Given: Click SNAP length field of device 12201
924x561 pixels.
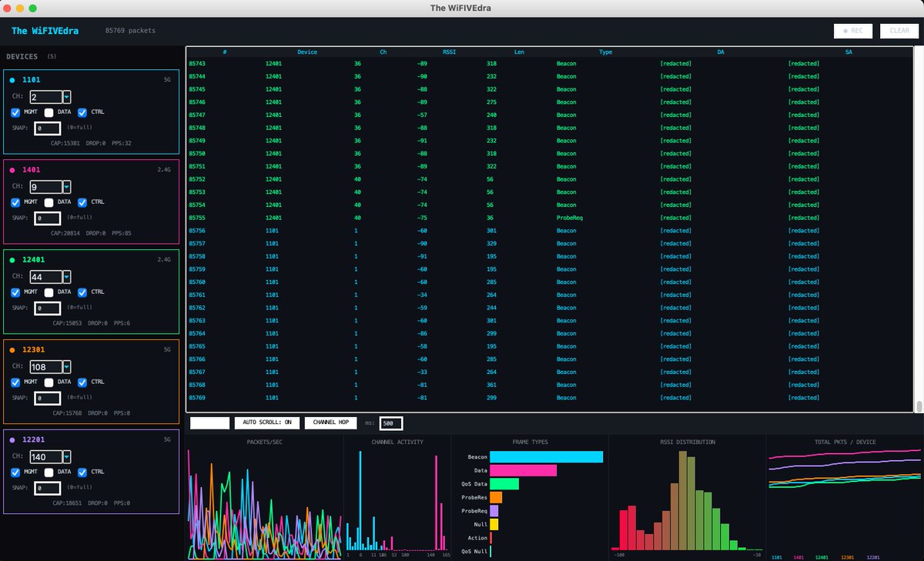Looking at the screenshot, I should point(47,489).
